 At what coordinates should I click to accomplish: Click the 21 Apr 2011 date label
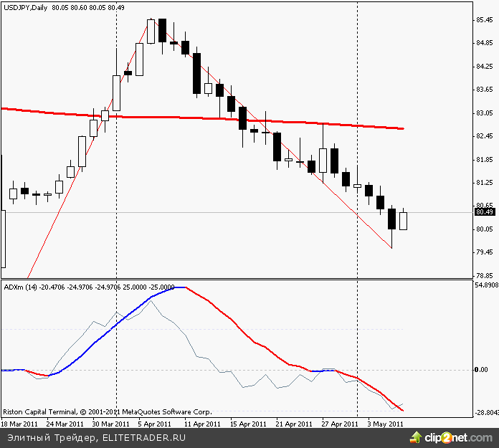[293, 424]
